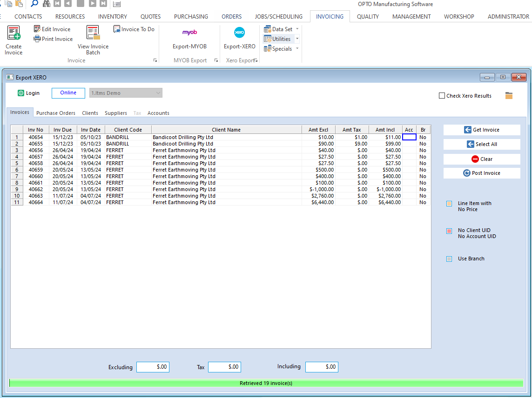Open the folder icon beside Check Xero Results
The image size is (532, 398).
coord(509,96)
